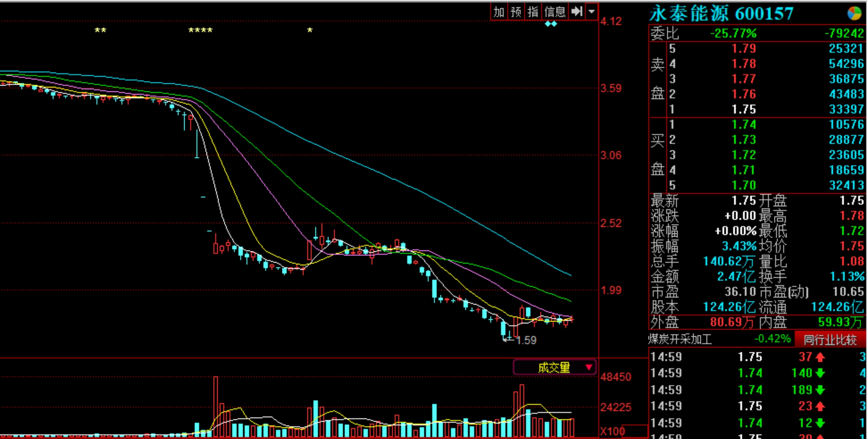Viewport: 868px width, 439px height.
Task: Expand the 成交量 indicator dropdown
Action: pyautogui.click(x=554, y=367)
